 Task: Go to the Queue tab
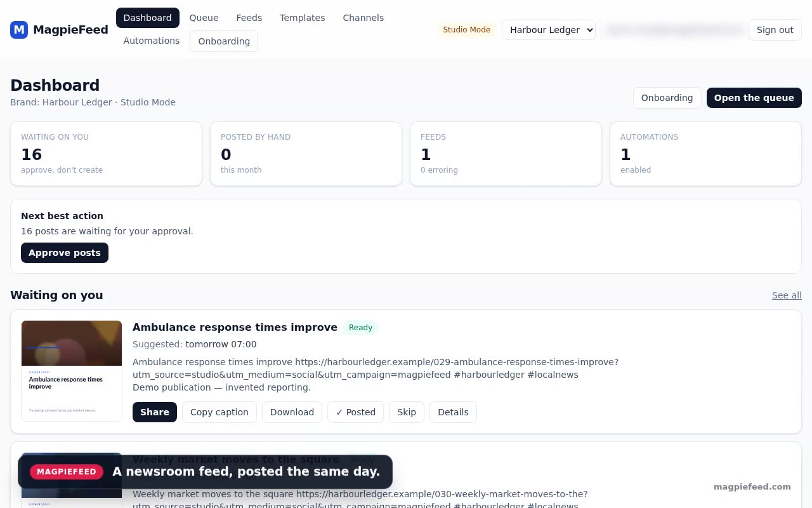[204, 18]
